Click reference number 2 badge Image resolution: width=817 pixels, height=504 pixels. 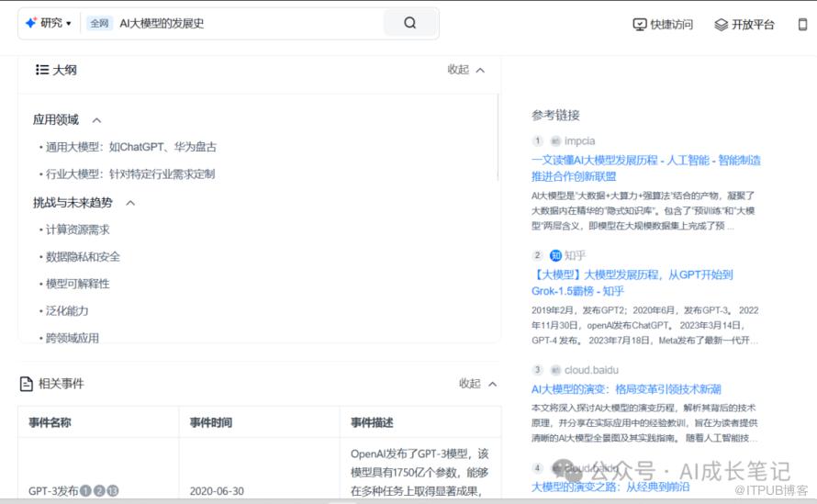pos(537,255)
